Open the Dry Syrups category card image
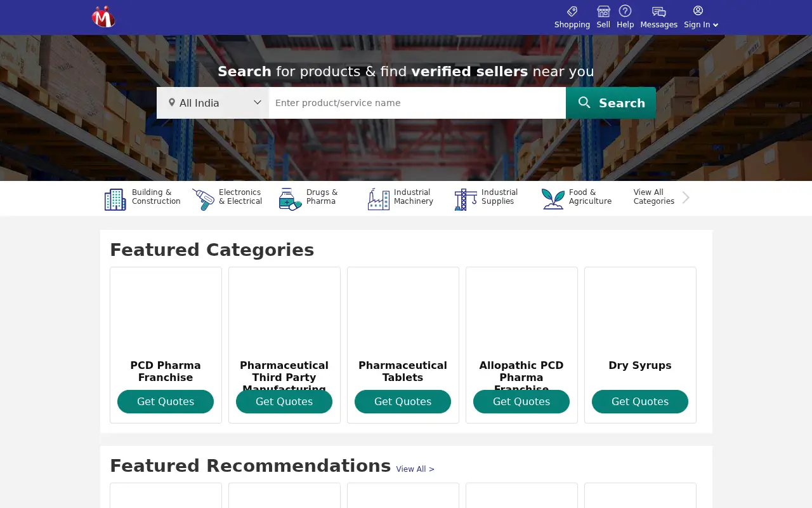The height and width of the screenshot is (508, 812). [x=640, y=313]
